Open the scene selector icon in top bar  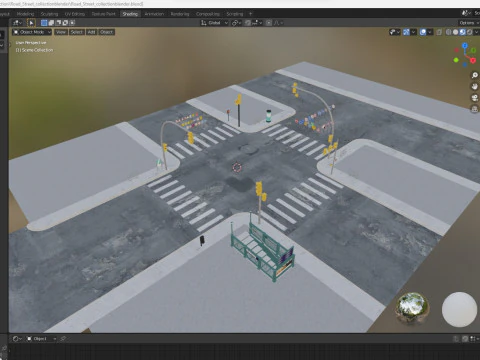pyautogui.click(x=465, y=13)
